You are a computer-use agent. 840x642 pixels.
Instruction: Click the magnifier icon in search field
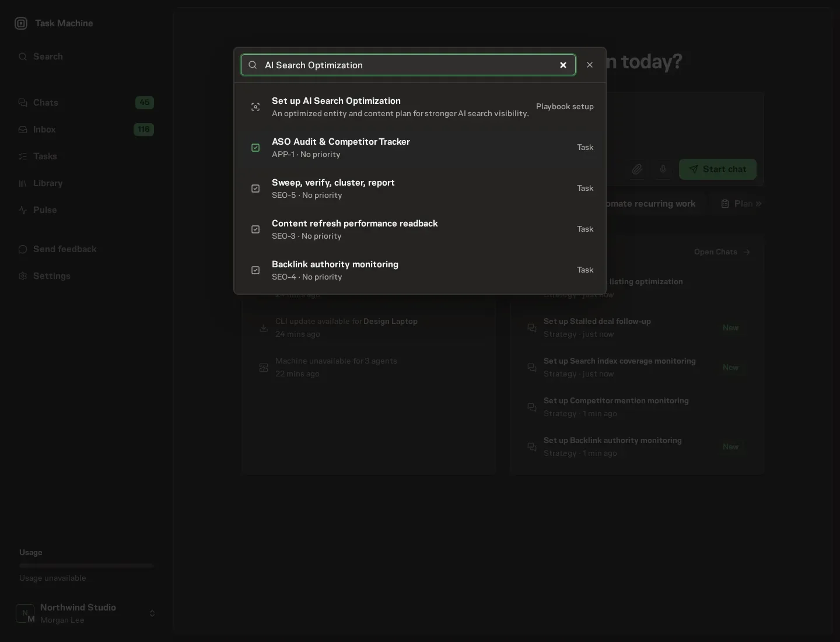point(253,65)
